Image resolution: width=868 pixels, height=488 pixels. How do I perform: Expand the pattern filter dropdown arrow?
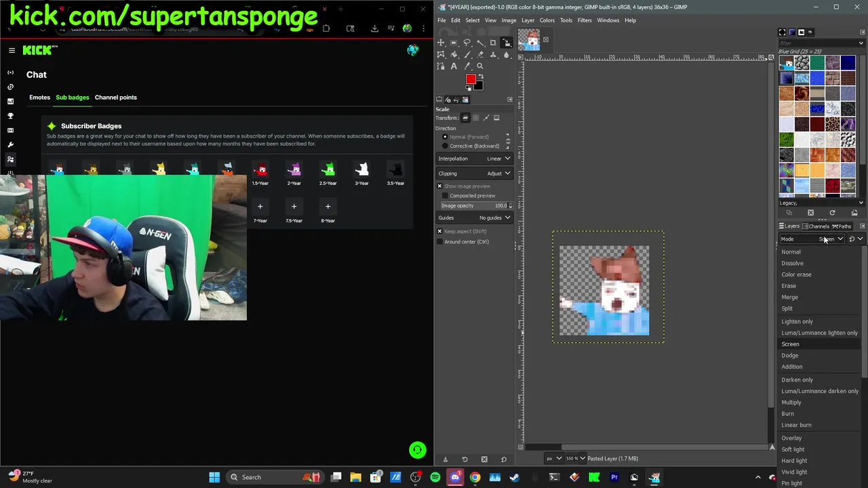[861, 43]
